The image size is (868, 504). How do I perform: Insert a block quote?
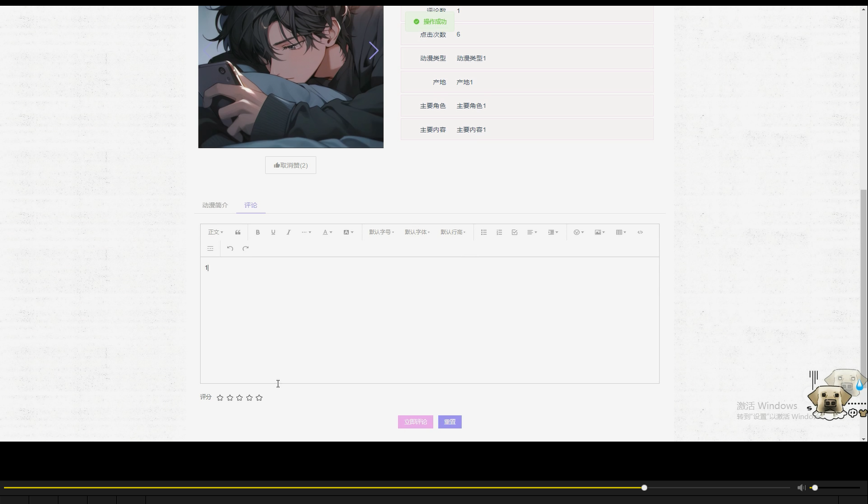point(238,232)
